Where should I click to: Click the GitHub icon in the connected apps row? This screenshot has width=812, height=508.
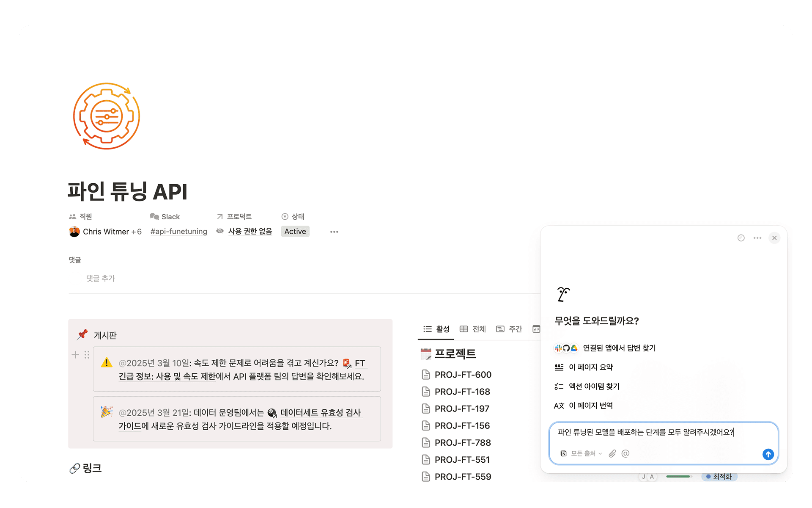567,348
